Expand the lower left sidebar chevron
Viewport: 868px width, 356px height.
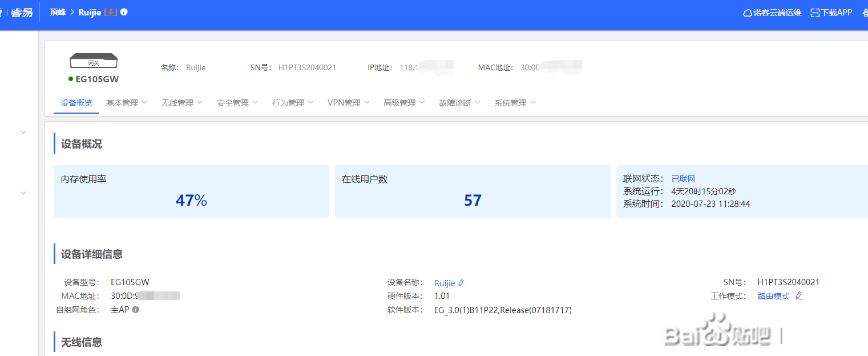[23, 193]
